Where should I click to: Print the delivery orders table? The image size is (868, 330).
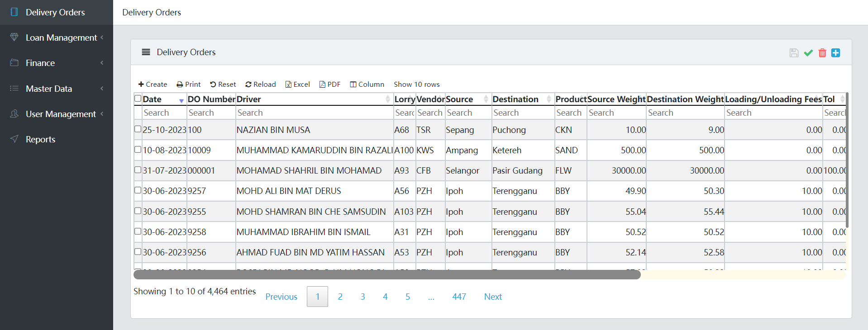[188, 85]
